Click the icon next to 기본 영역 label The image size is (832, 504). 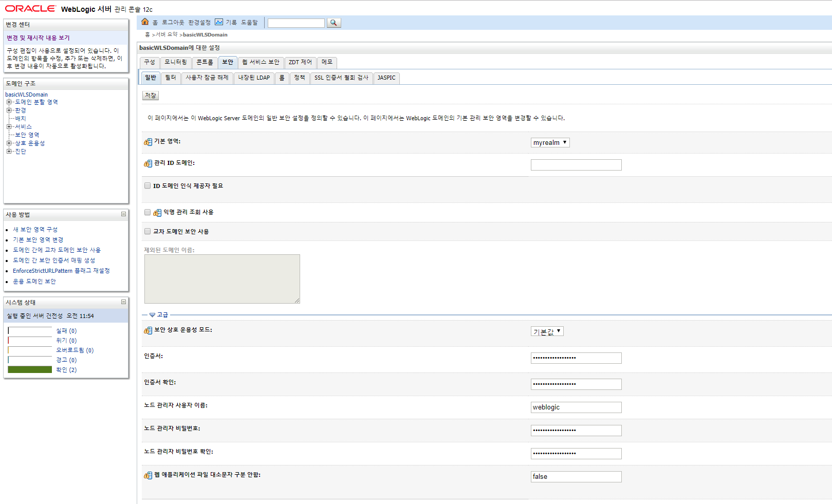pyautogui.click(x=148, y=142)
